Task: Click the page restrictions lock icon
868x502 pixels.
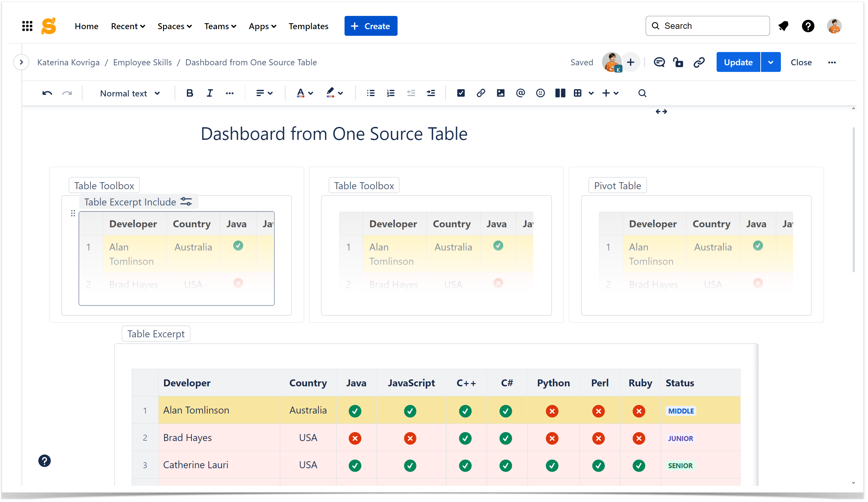Action: click(x=678, y=62)
